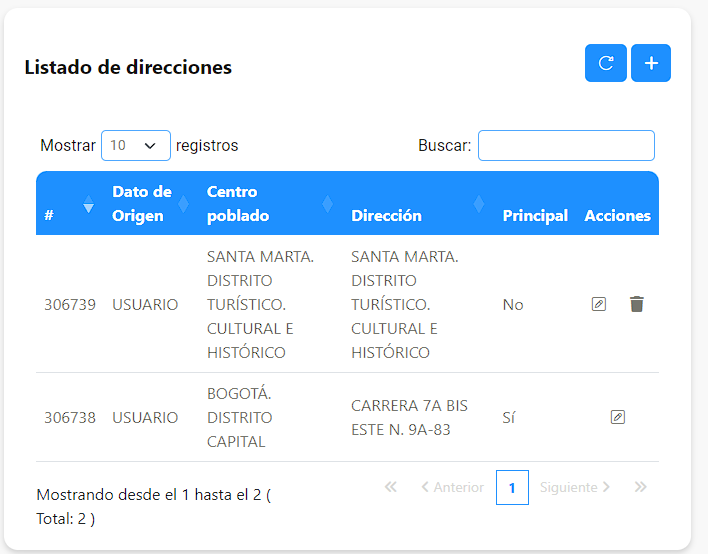Select the CARRERA 7A BIS address cell

click(409, 418)
